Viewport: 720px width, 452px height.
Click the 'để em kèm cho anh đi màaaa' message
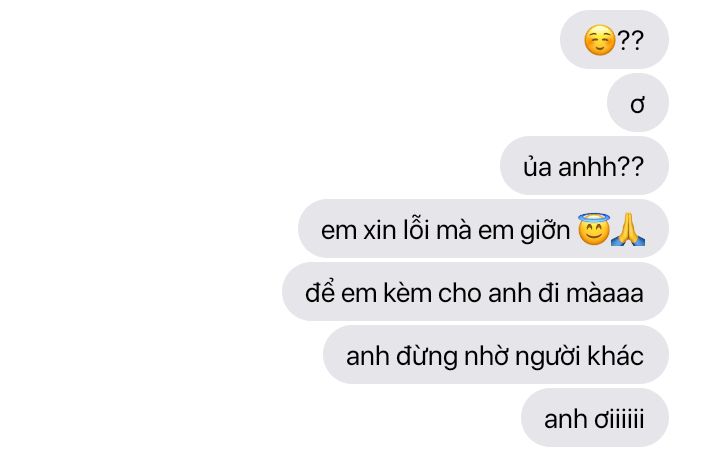475,292
